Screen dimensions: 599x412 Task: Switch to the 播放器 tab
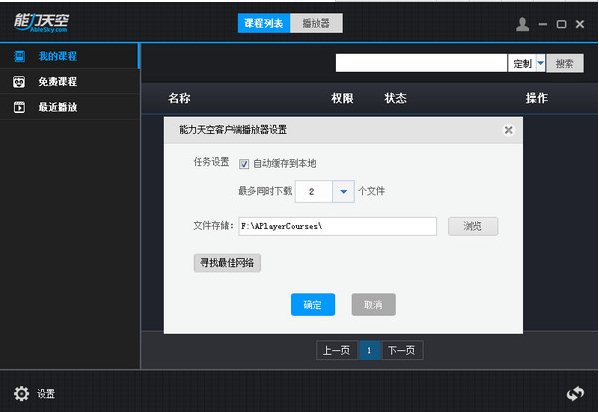pos(316,23)
